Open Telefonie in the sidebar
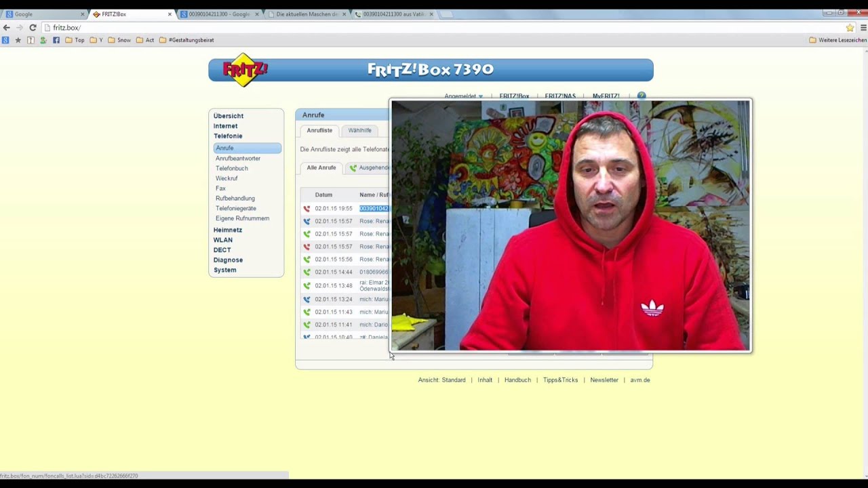This screenshot has height=488, width=868. coord(228,136)
